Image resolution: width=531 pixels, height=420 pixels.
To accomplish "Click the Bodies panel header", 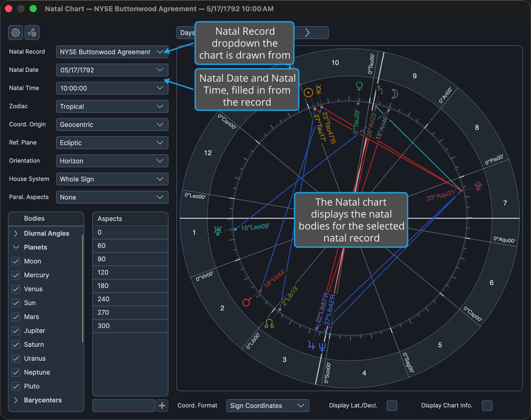I will point(46,219).
